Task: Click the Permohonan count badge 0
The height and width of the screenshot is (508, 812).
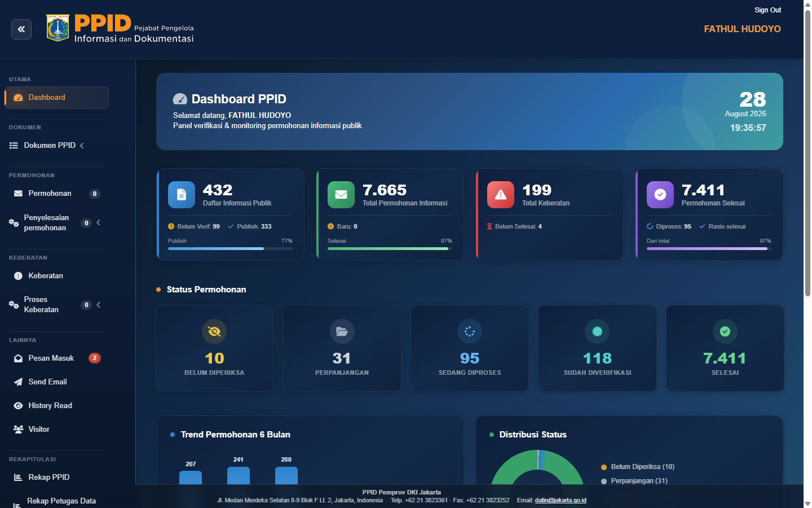Action: click(x=95, y=194)
